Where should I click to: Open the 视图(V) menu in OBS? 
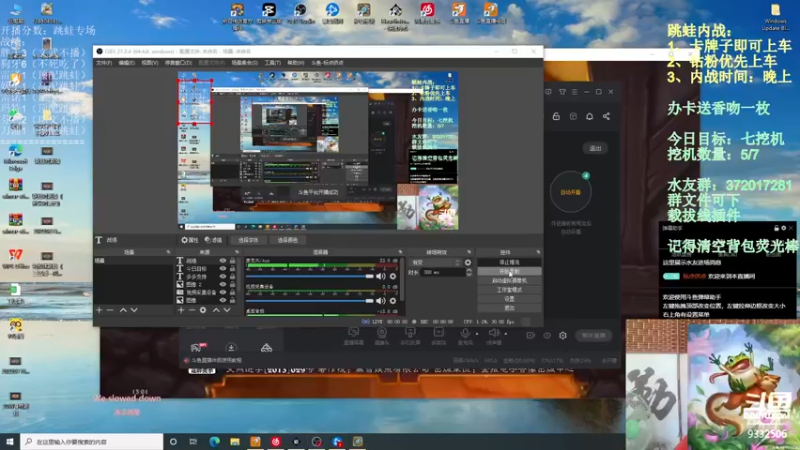pyautogui.click(x=149, y=63)
